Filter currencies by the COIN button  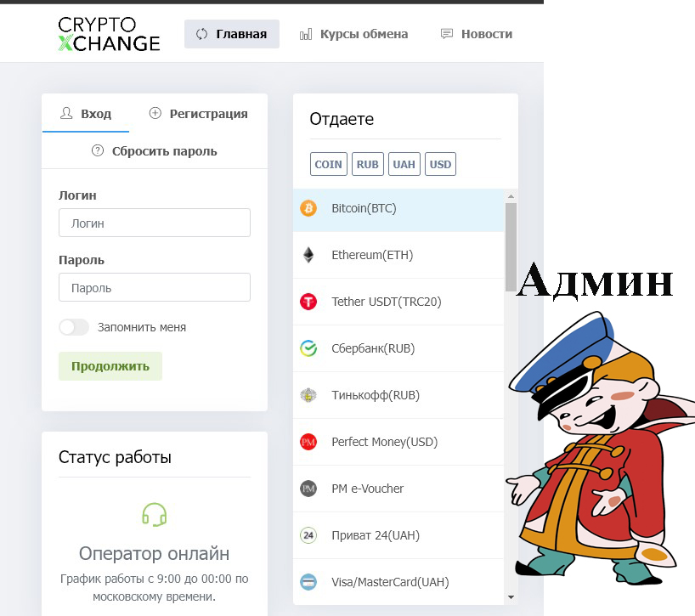pyautogui.click(x=329, y=164)
